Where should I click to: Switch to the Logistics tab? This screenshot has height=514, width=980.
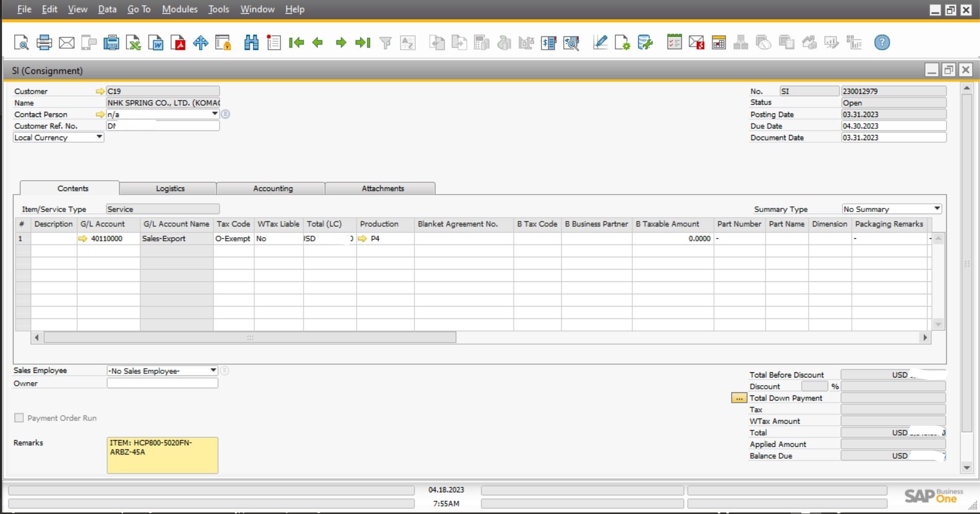[170, 188]
